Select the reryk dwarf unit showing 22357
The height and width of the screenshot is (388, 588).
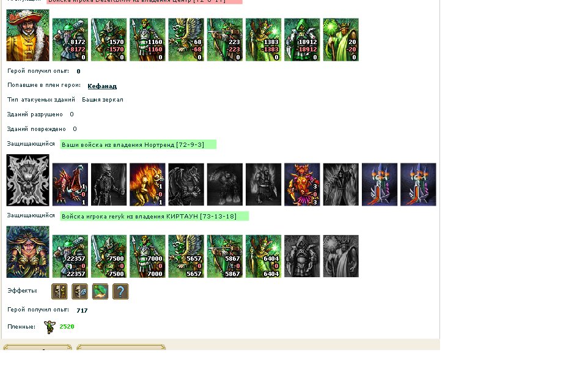(70, 256)
